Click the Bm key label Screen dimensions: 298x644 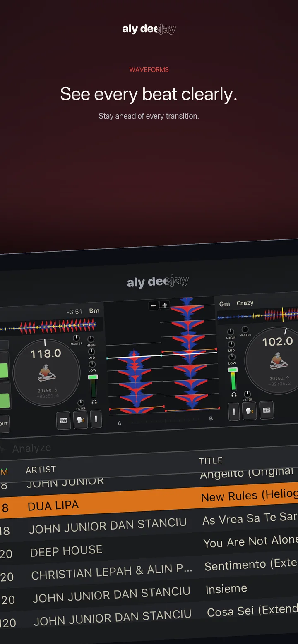(x=94, y=311)
